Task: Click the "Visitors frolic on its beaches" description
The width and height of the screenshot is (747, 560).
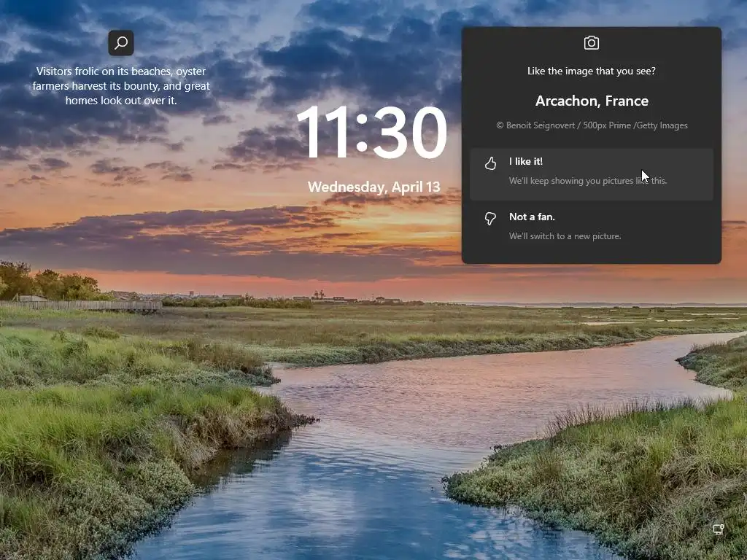Action: (121, 86)
